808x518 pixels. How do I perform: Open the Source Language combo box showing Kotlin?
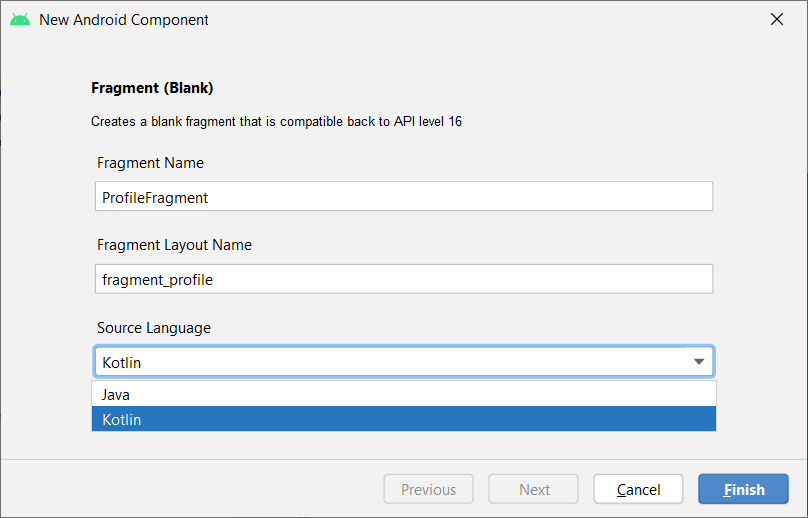404,362
